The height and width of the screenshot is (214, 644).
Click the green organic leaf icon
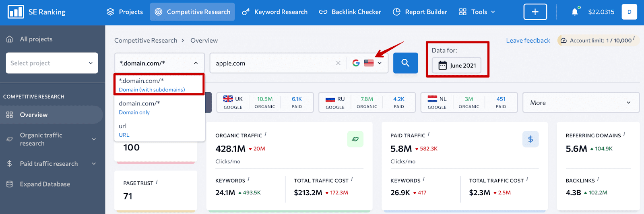click(x=355, y=139)
